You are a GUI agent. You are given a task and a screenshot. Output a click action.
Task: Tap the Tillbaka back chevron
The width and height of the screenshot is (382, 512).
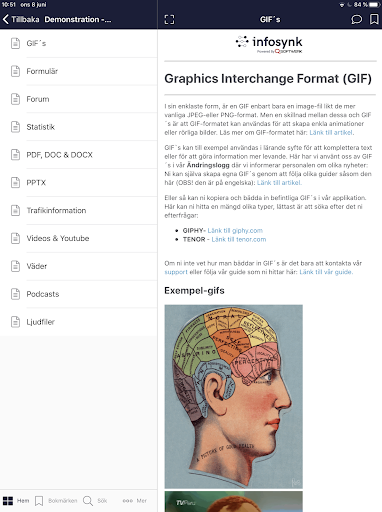pyautogui.click(x=6, y=19)
